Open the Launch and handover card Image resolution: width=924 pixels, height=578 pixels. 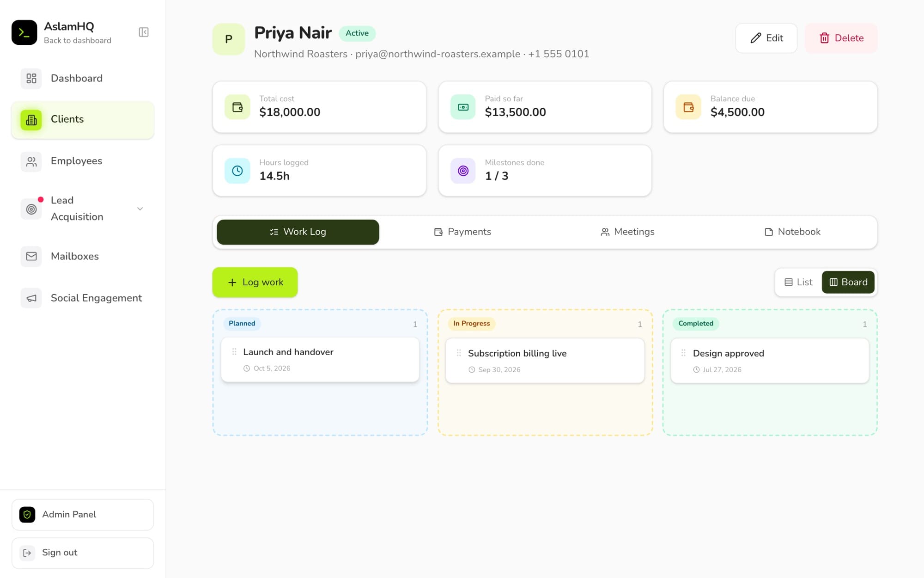tap(320, 359)
